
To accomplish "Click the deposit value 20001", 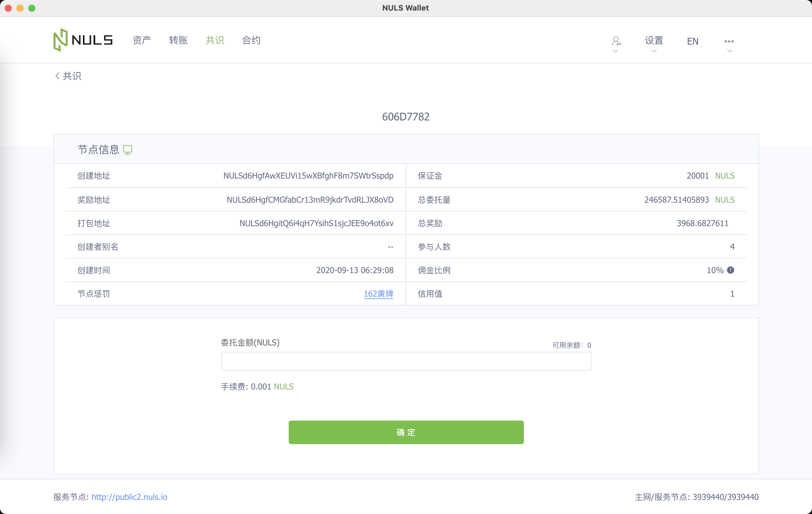I will pyautogui.click(x=697, y=176).
